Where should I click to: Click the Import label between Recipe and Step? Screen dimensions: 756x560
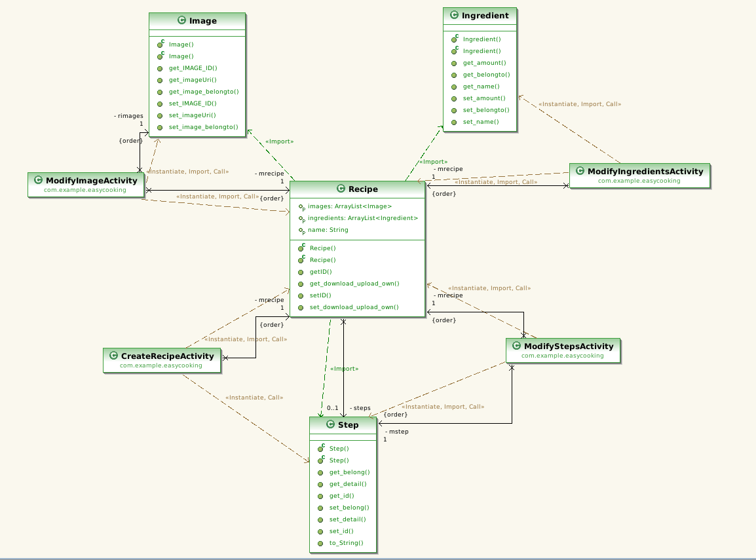click(344, 368)
